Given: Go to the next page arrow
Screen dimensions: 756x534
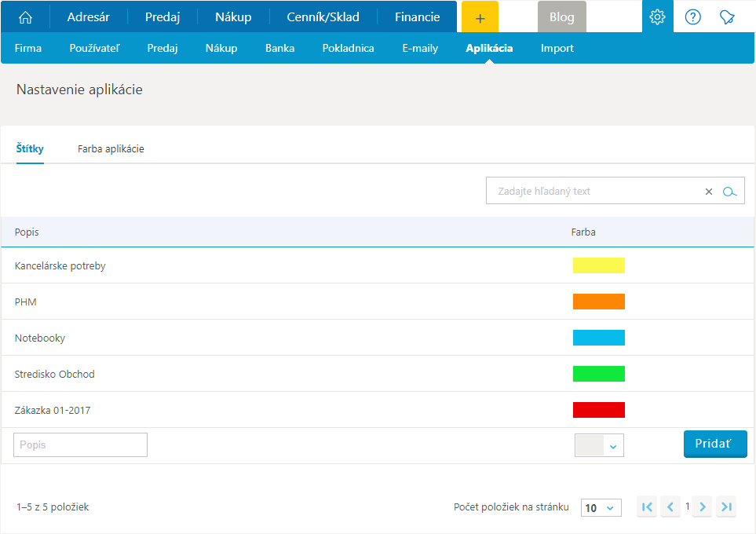Looking at the screenshot, I should pyautogui.click(x=703, y=507).
